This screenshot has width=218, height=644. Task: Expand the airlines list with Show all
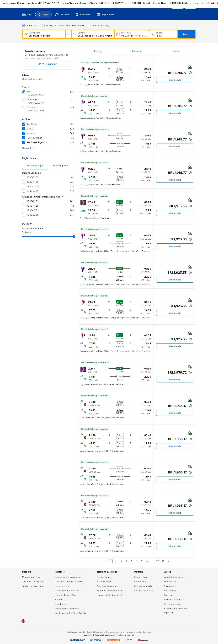tap(28, 148)
